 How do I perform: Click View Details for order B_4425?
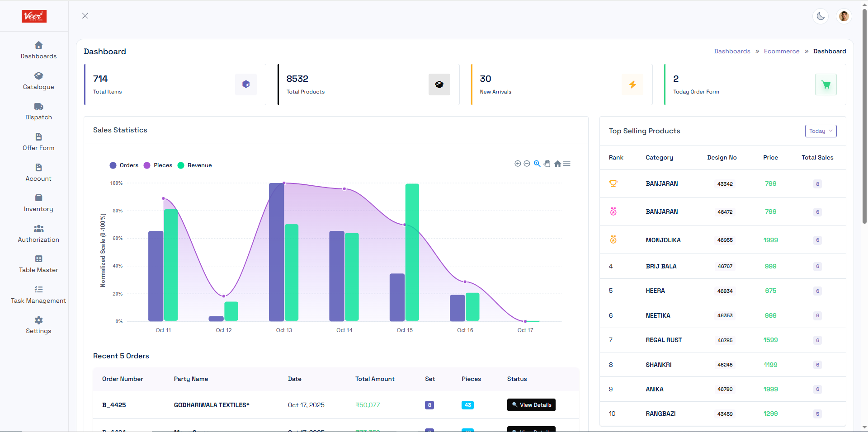(x=531, y=405)
